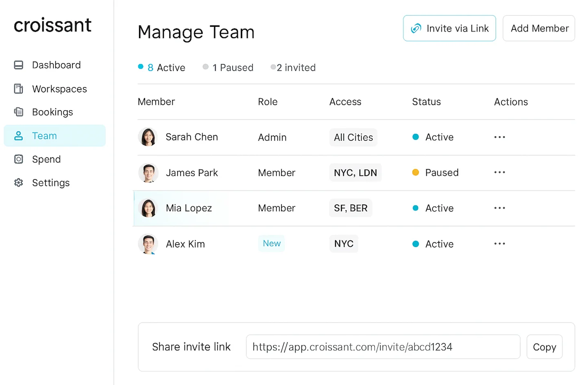Image resolution: width=588 pixels, height=385 pixels.
Task: Click the name Mia Lopez
Action: coord(189,208)
